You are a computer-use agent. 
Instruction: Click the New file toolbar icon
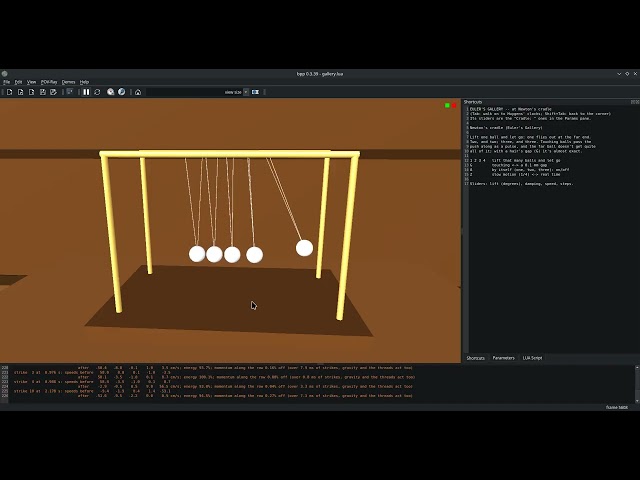point(9,92)
